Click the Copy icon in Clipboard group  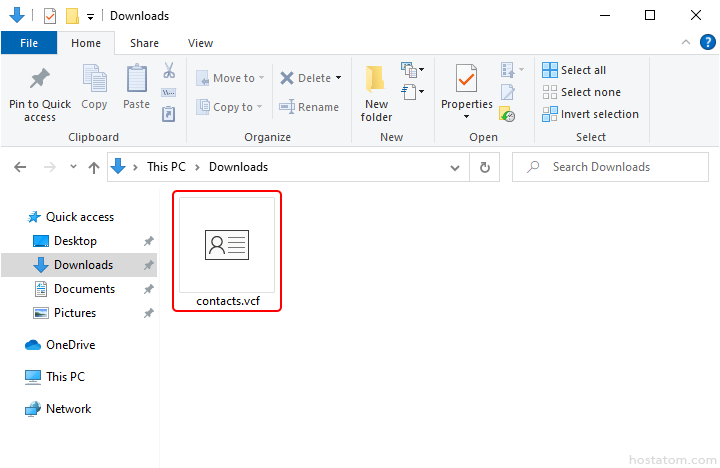tap(94, 80)
